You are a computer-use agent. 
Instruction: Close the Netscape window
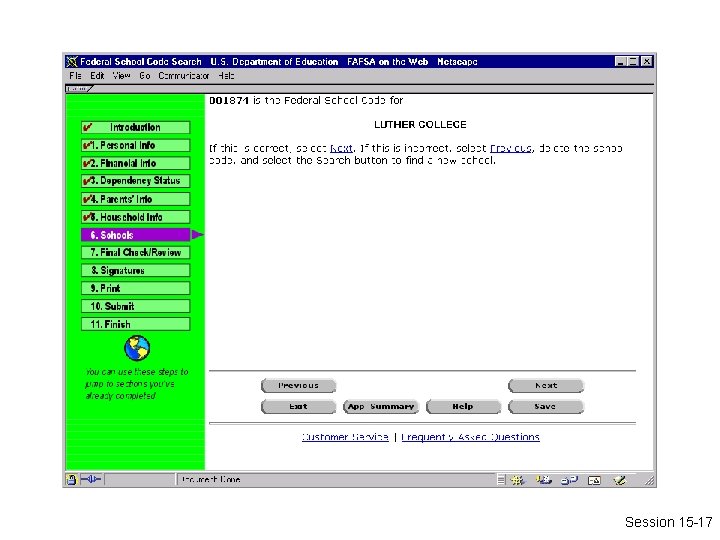pyautogui.click(x=647, y=62)
